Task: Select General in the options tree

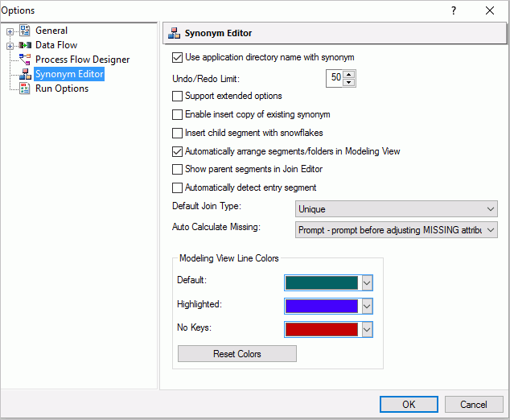Action: tap(51, 31)
